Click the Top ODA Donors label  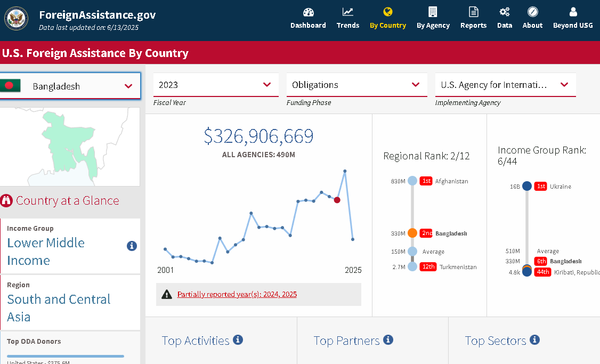coord(34,342)
